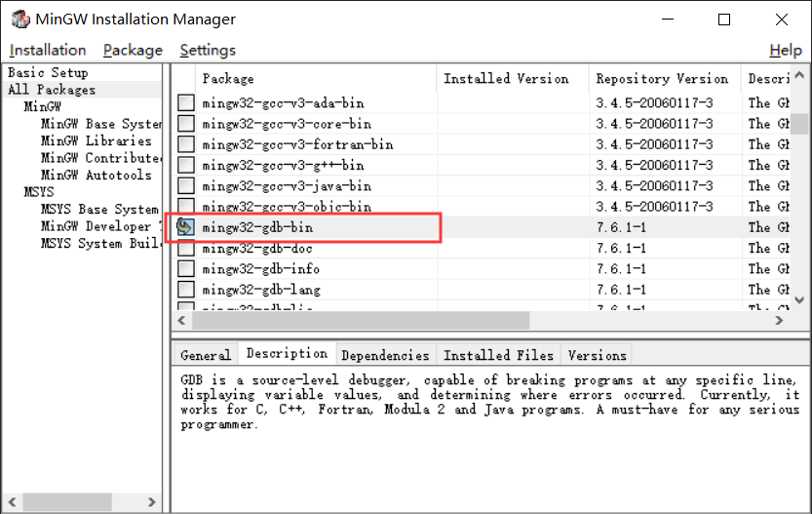
Task: Open the Help menu
Action: click(x=785, y=51)
